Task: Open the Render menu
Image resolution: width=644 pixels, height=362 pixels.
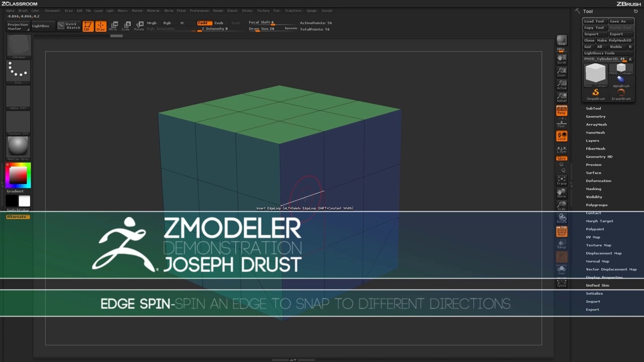Action: [x=218, y=11]
